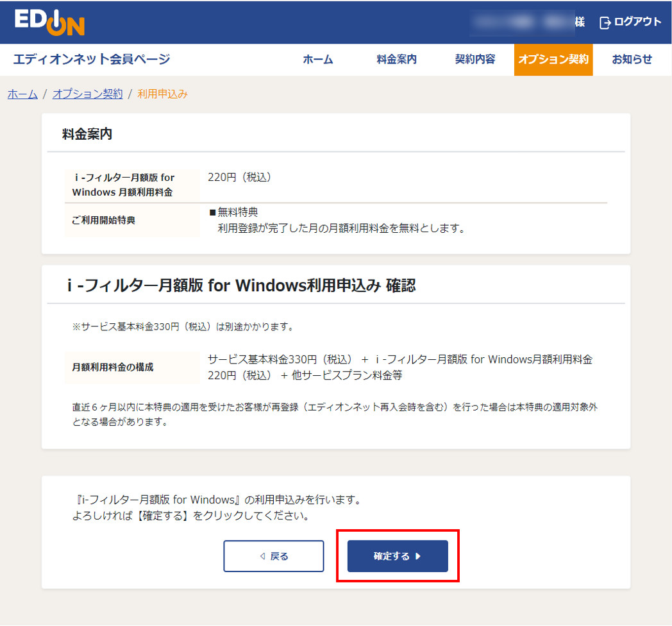Click the 様 label in the header bar

(579, 21)
